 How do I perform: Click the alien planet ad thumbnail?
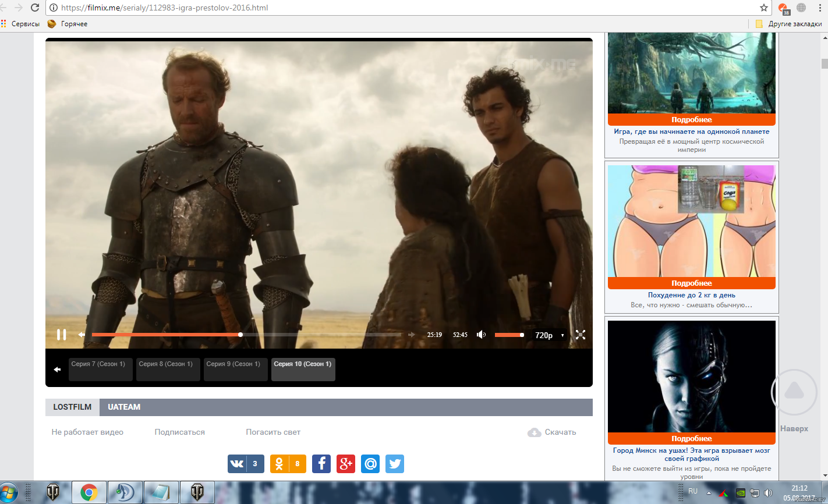692,73
